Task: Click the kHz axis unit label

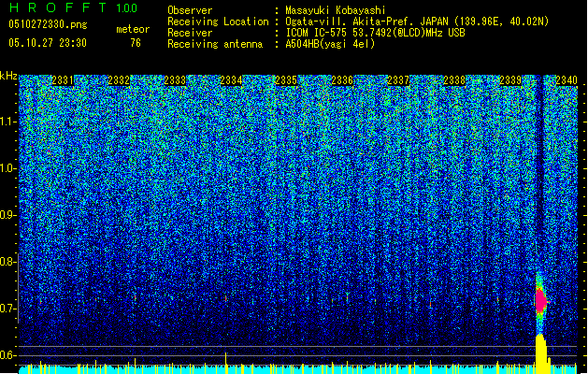Action: [x=8, y=76]
